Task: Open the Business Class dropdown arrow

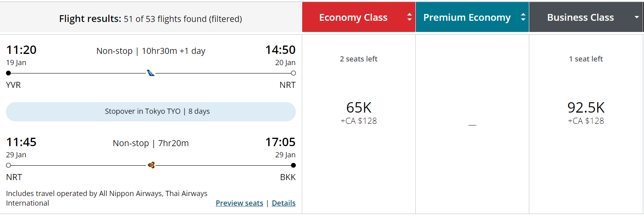Action: 636,17
